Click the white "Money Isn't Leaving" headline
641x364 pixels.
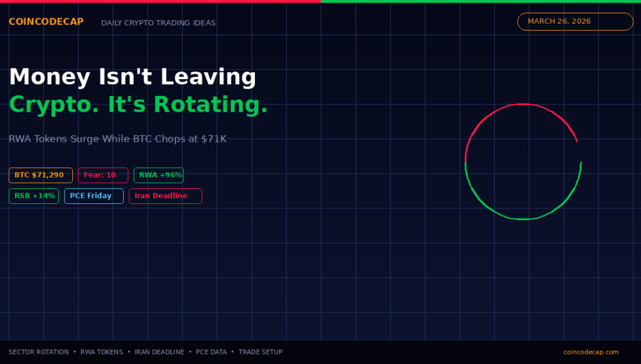(x=132, y=77)
